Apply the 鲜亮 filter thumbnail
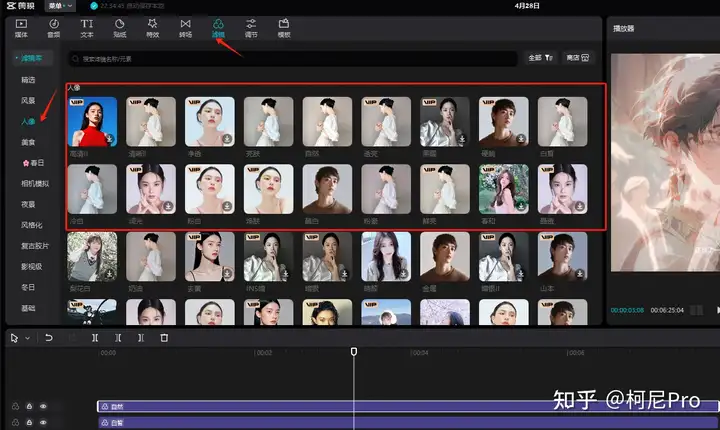This screenshot has width=720, height=430. (445, 189)
